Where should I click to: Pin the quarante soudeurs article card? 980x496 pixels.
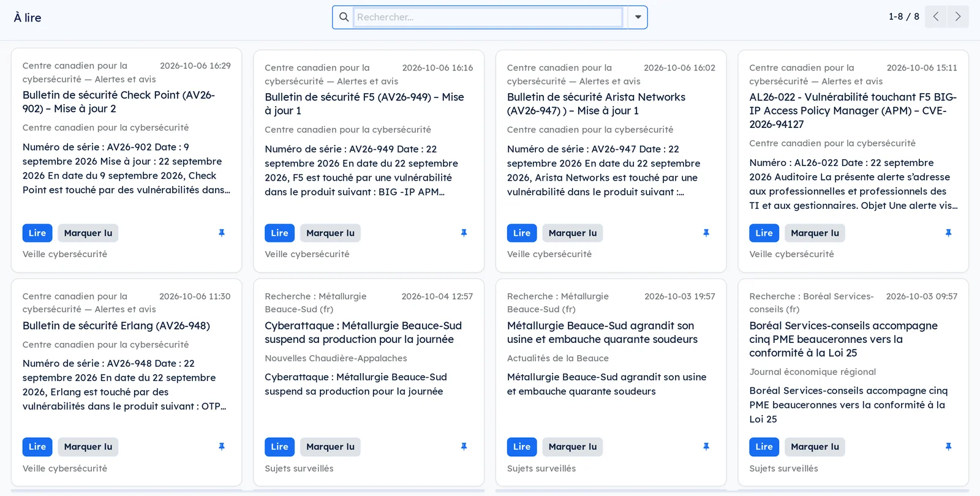(x=706, y=447)
